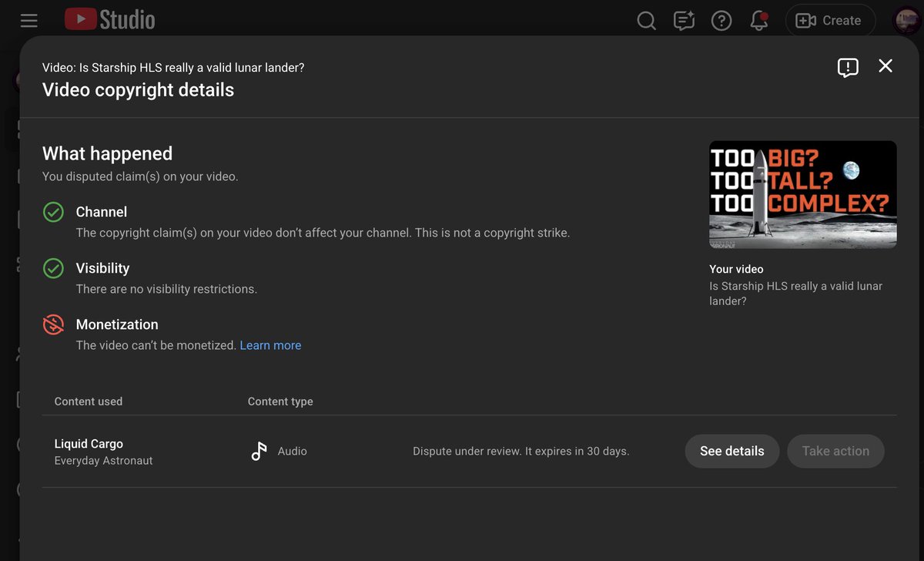
Task: Click See details for Liquid Cargo
Action: coord(731,452)
